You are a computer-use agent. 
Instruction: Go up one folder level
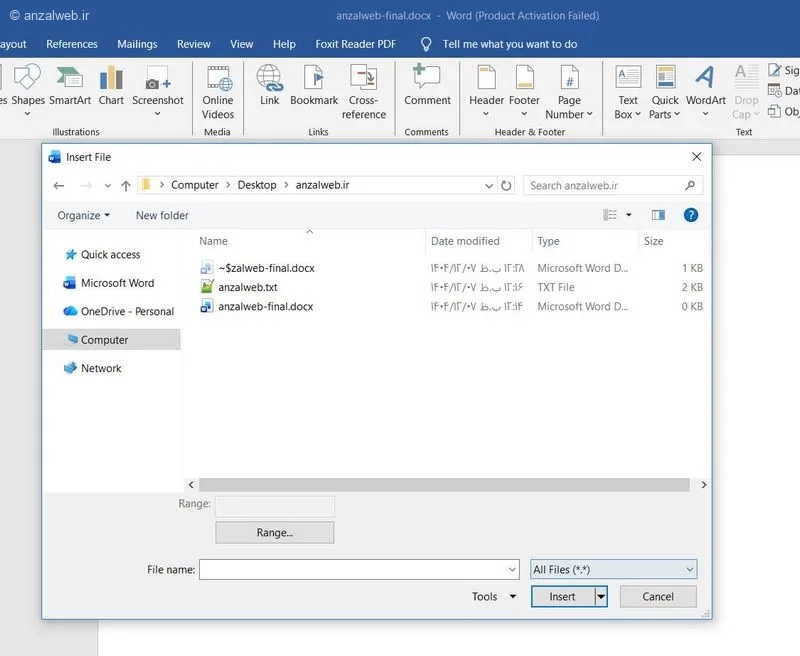pos(126,186)
